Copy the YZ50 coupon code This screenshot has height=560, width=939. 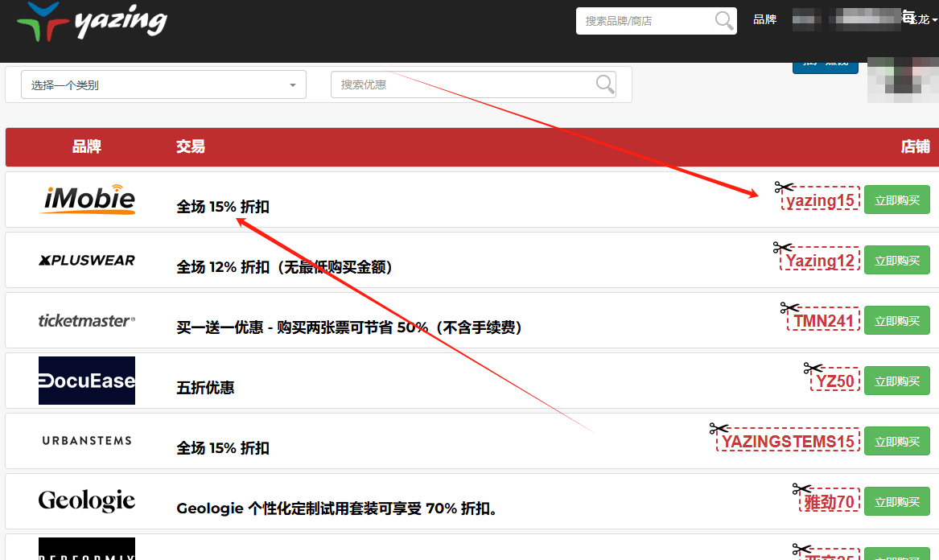coord(834,381)
